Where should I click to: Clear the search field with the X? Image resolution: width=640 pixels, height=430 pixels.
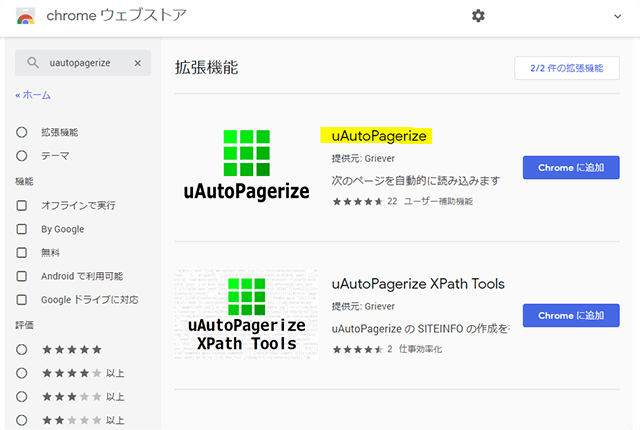coord(138,63)
